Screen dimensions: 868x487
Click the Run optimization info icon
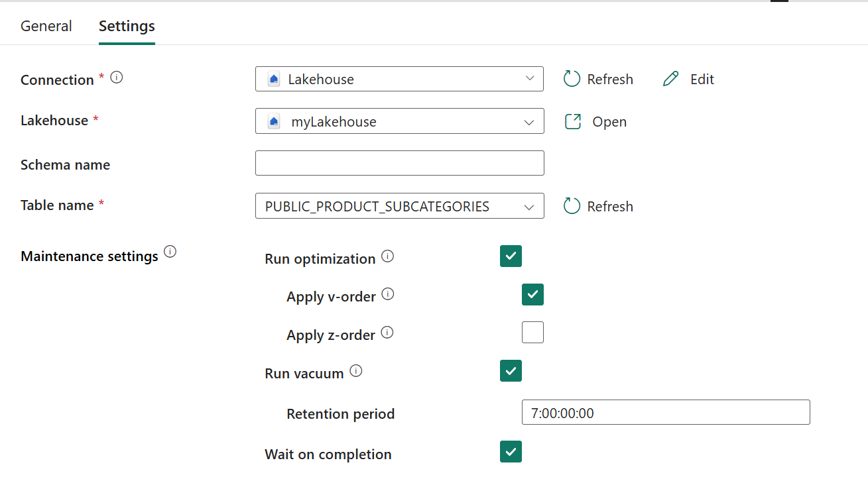pyautogui.click(x=388, y=256)
